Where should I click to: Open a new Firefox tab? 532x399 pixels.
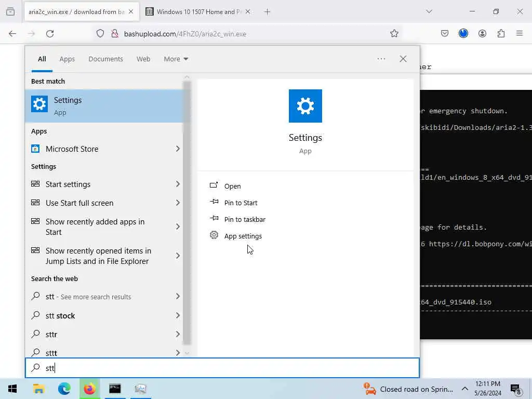pos(268,12)
